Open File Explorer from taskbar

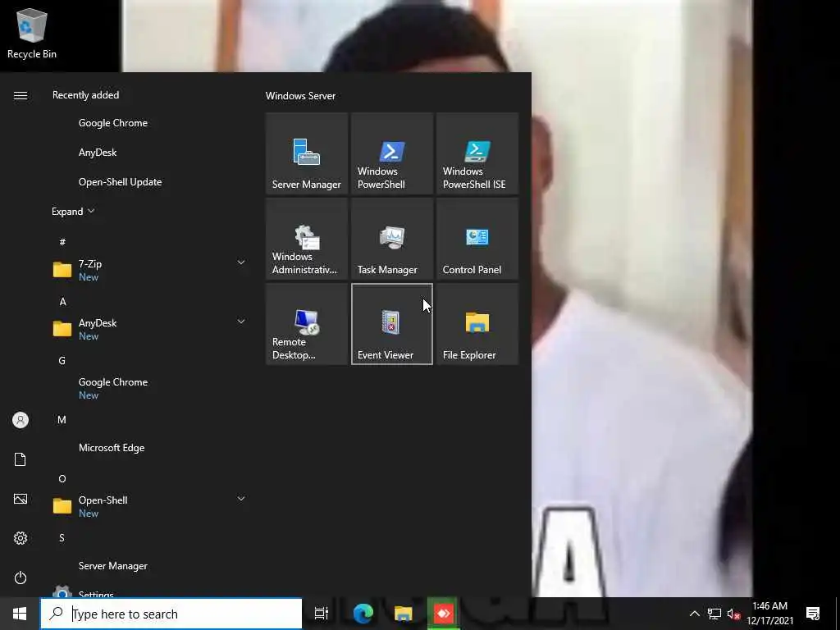tap(403, 614)
